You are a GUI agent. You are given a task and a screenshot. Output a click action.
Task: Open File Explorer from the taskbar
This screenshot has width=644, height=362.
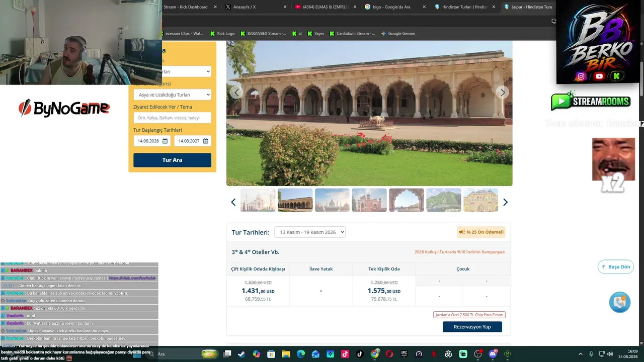(x=286, y=354)
